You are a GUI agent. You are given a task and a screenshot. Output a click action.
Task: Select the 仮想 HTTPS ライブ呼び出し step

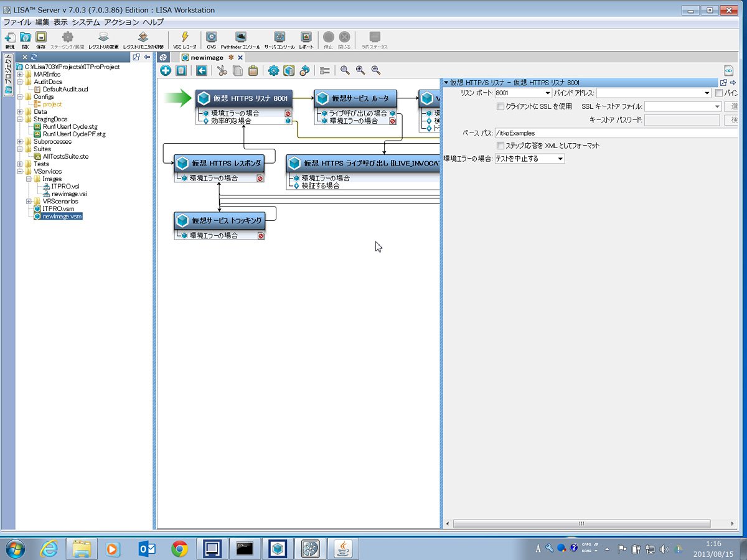pyautogui.click(x=364, y=164)
